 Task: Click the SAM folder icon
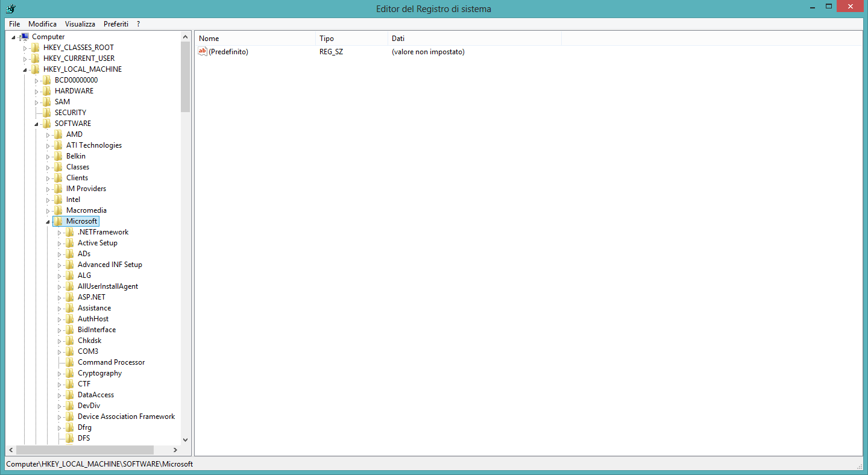(x=47, y=102)
